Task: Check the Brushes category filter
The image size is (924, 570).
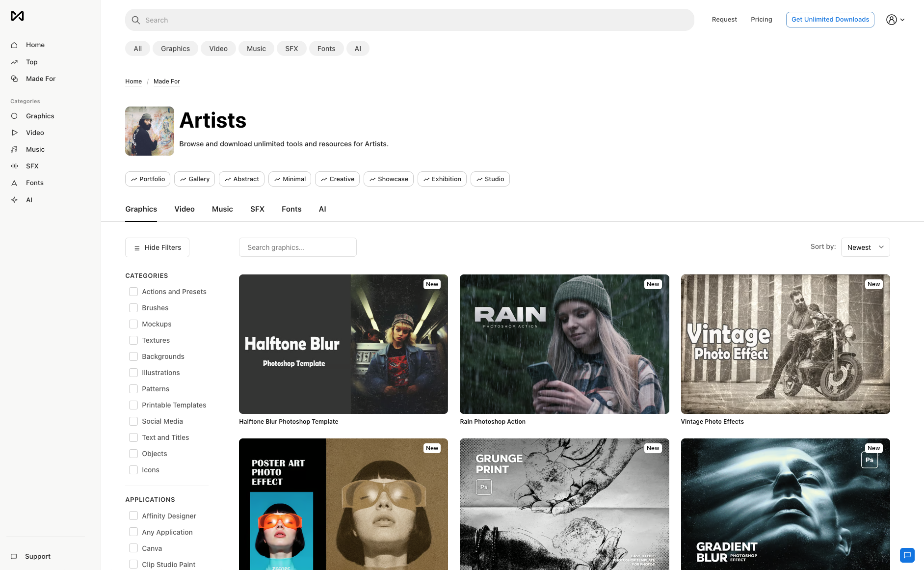Action: click(133, 308)
